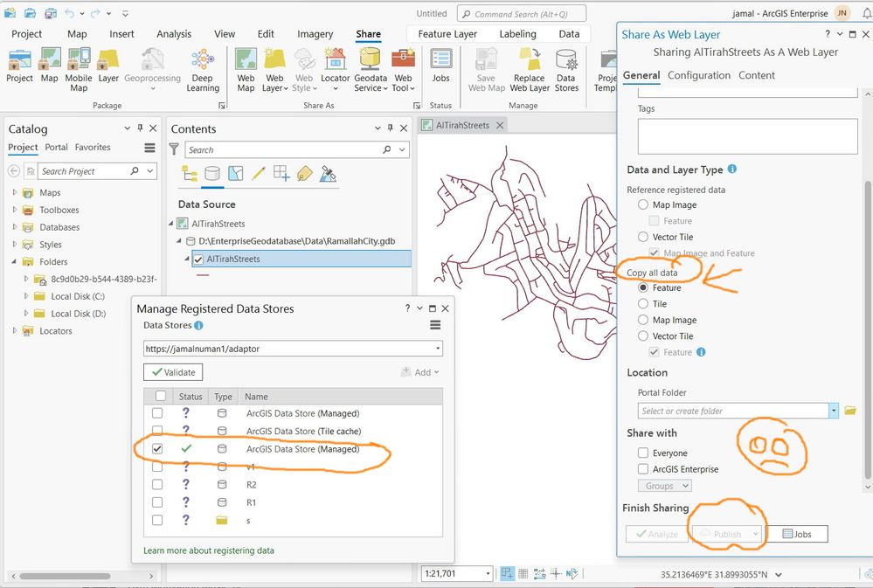Select Map Image under Reference registered data
The height and width of the screenshot is (588, 873).
click(x=643, y=204)
